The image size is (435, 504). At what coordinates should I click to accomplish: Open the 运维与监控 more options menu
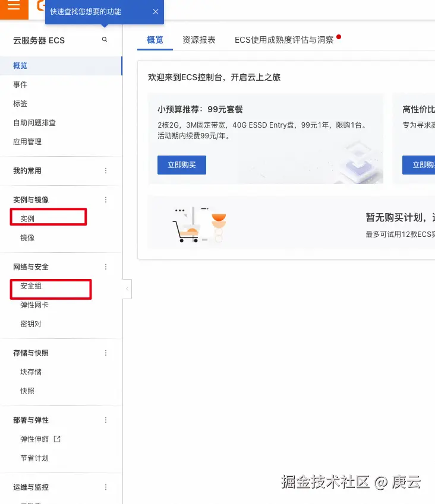click(106, 487)
